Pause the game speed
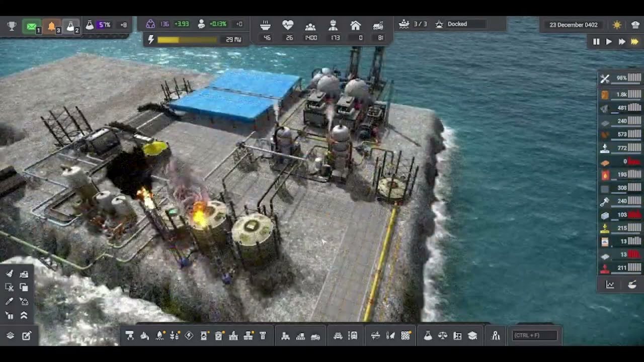Screen dimensions: 644x362 point(596,42)
